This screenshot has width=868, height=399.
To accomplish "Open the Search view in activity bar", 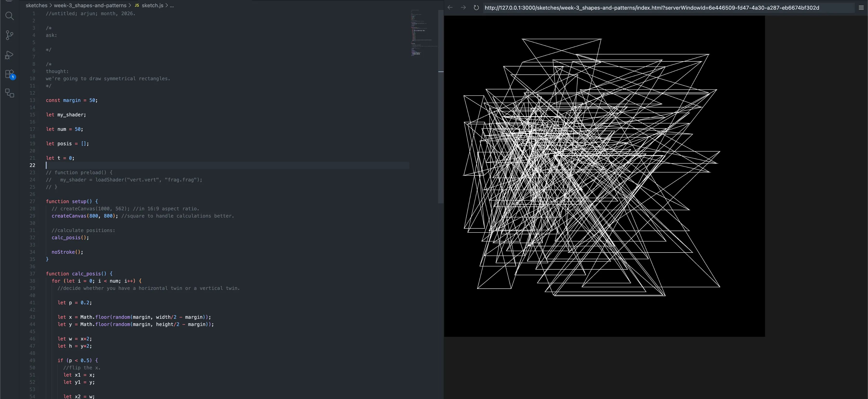I will coord(9,16).
